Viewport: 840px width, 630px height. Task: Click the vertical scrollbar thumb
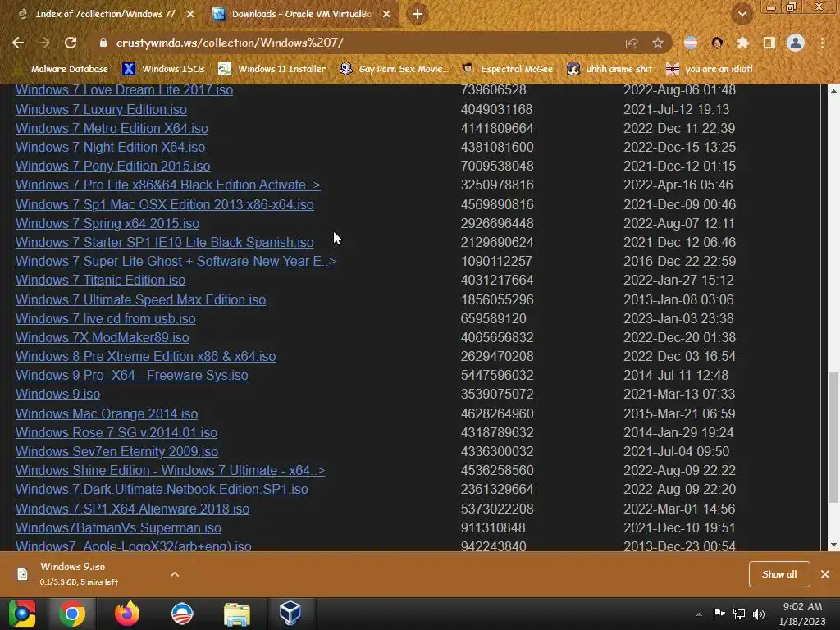click(833, 438)
